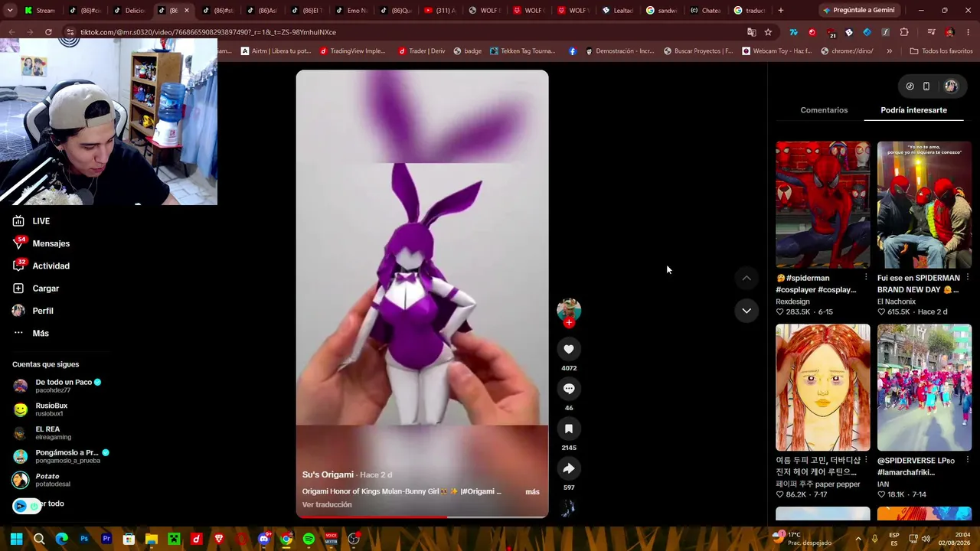Viewport: 980px width, 551px height.
Task: Open Actividad notifications in the sidebar
Action: [41, 266]
